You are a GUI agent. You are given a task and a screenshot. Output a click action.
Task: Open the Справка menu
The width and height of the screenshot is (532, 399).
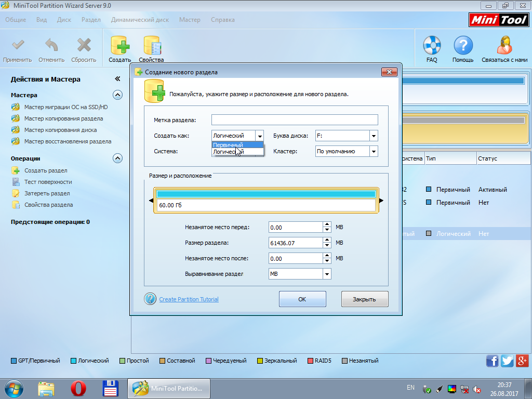222,20
